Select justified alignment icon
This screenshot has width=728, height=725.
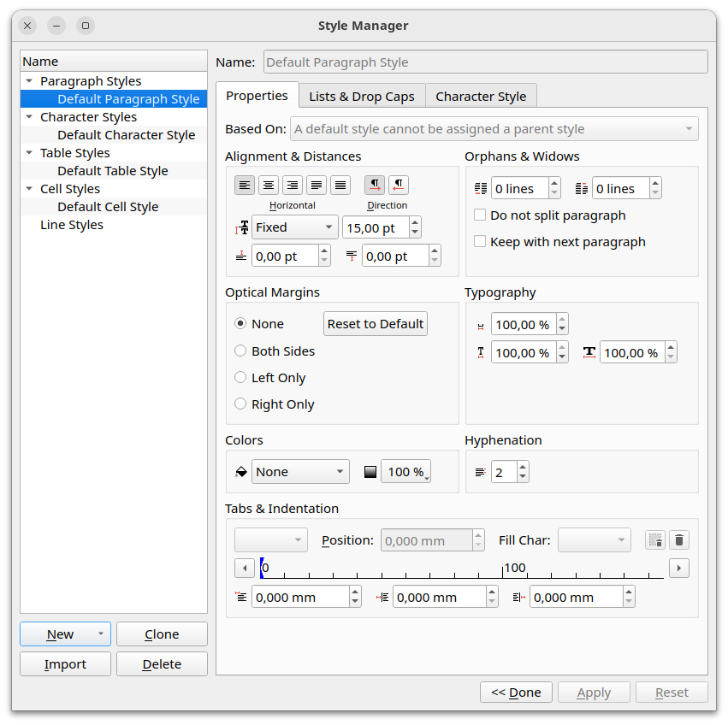point(317,186)
